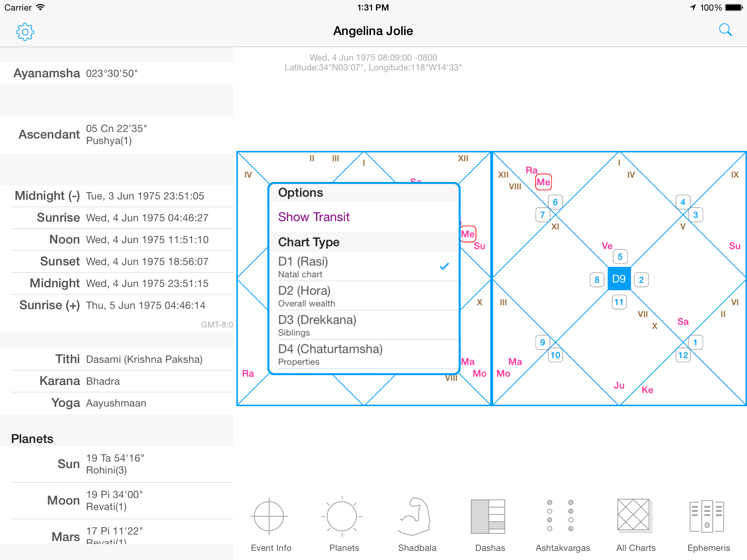Tap Sa planet in D9 chart
Screen dimensions: 747x560
click(x=683, y=322)
